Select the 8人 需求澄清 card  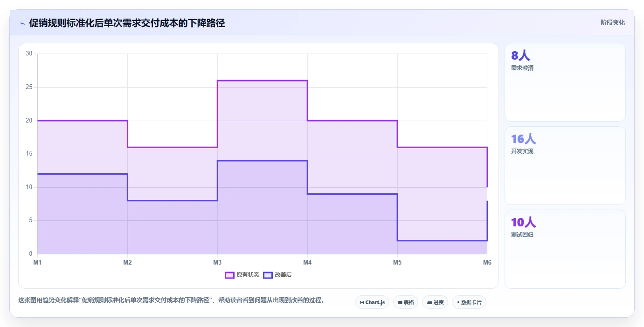565,82
